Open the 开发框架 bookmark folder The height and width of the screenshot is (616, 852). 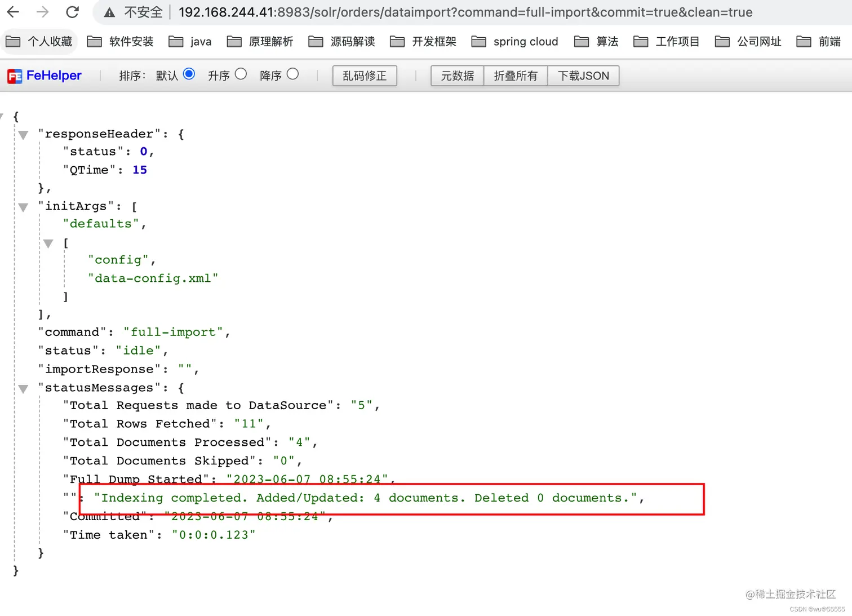[423, 42]
